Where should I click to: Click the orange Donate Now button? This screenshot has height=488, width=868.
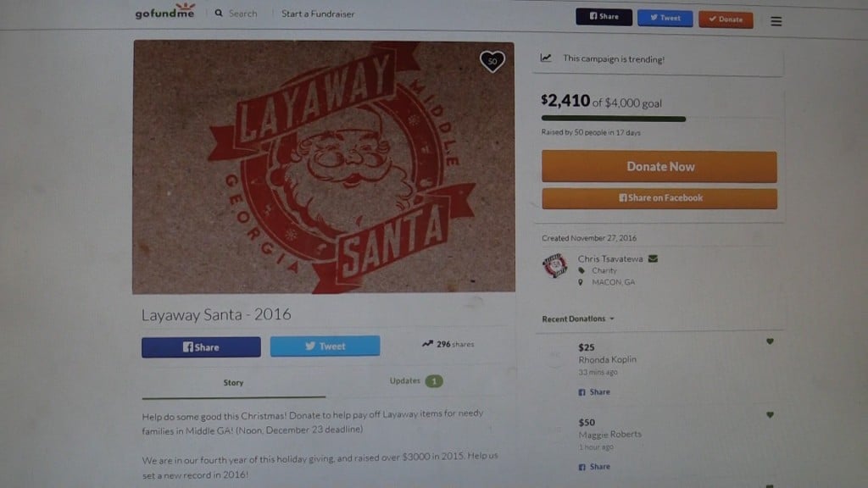659,167
